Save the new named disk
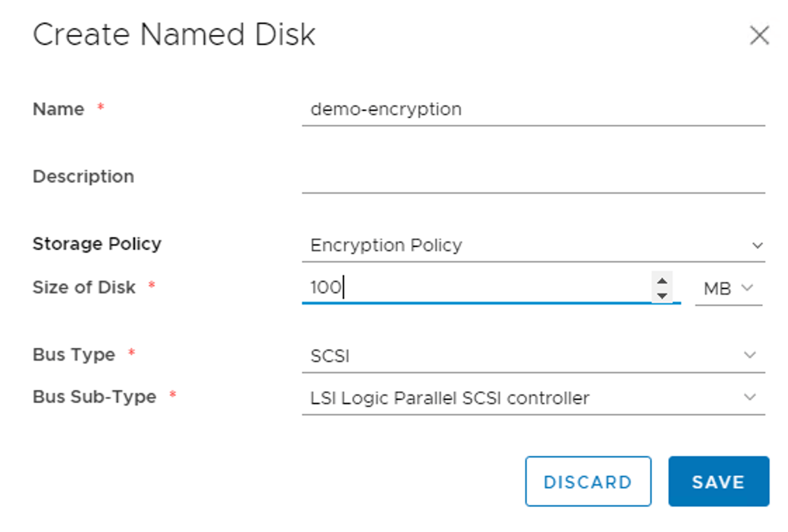The image size is (788, 532). coord(718,481)
